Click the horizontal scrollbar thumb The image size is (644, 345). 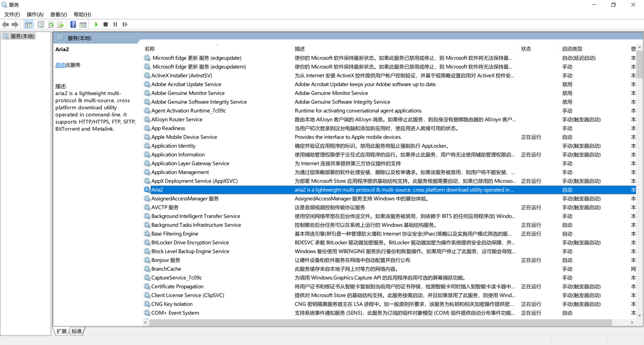click(381, 322)
